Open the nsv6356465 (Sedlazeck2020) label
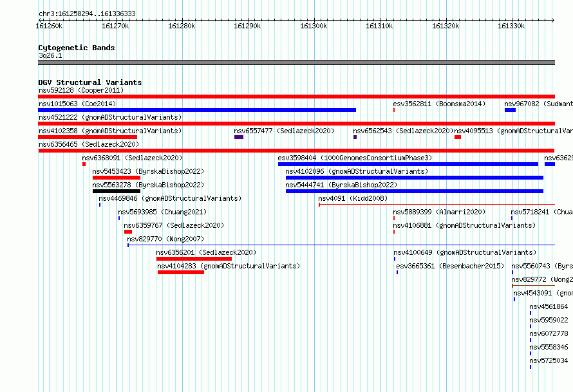Image resolution: width=573 pixels, height=392 pixels. pos(89,144)
